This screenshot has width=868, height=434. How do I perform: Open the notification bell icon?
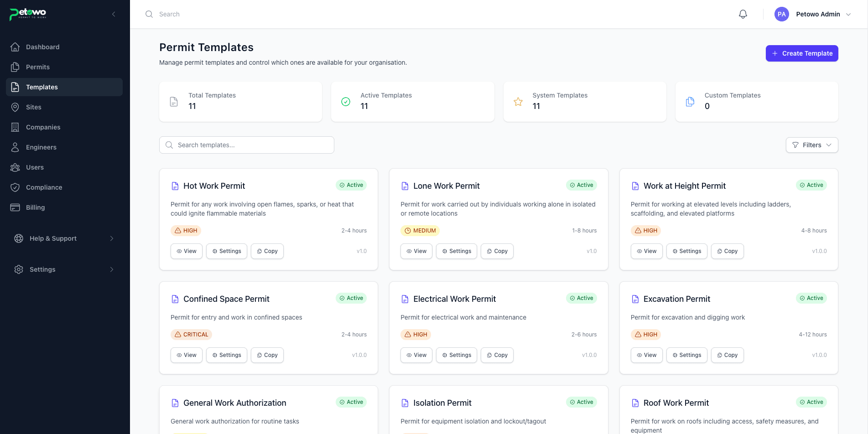pos(743,14)
